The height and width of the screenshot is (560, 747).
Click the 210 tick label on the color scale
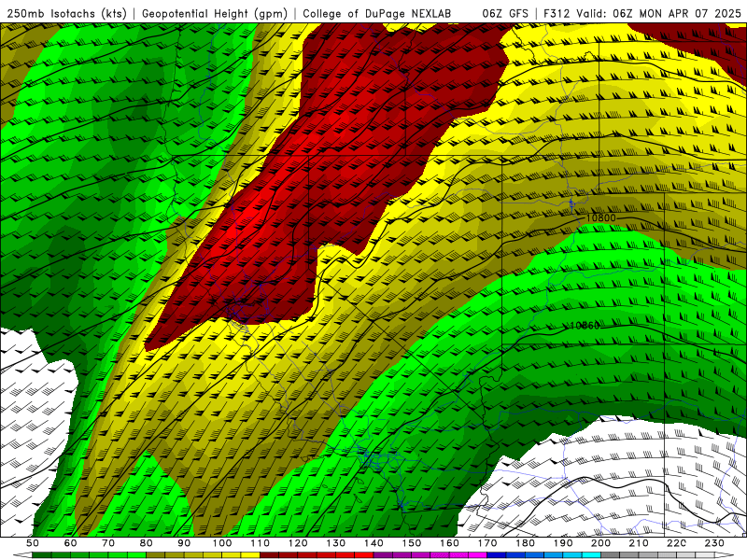coord(639,543)
